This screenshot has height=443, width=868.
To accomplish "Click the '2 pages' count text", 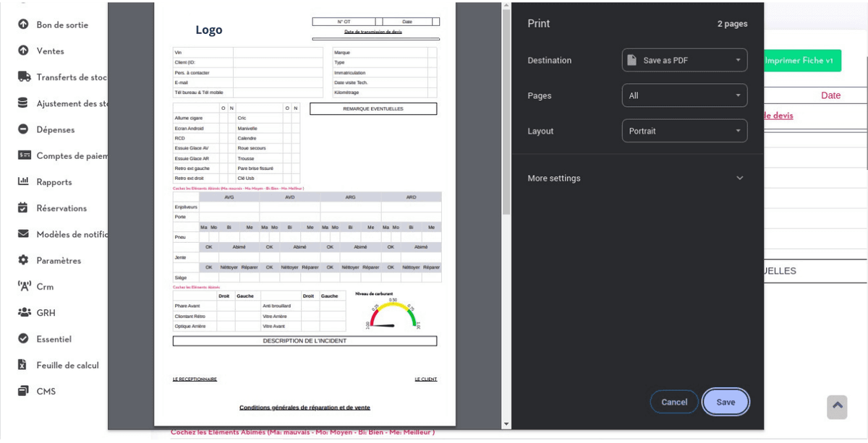I will point(732,24).
